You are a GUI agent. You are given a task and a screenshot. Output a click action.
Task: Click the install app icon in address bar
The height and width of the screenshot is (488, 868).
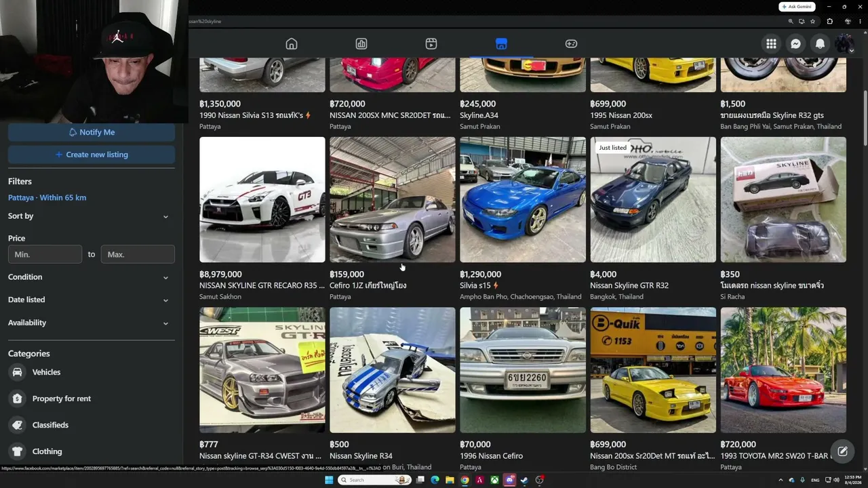pos(802,21)
